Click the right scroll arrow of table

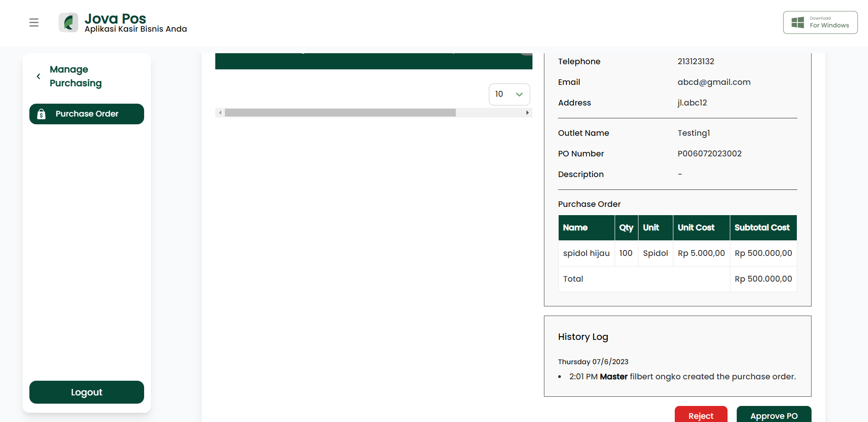click(x=527, y=113)
